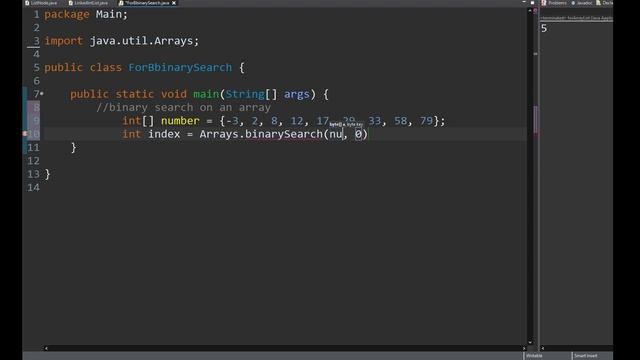Screen dimensions: 640x360
Task: Collapse the main method fold on line 7
Action: [42, 94]
